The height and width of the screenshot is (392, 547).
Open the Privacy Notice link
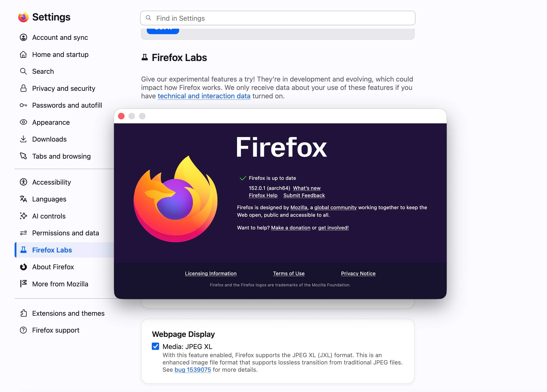click(358, 273)
